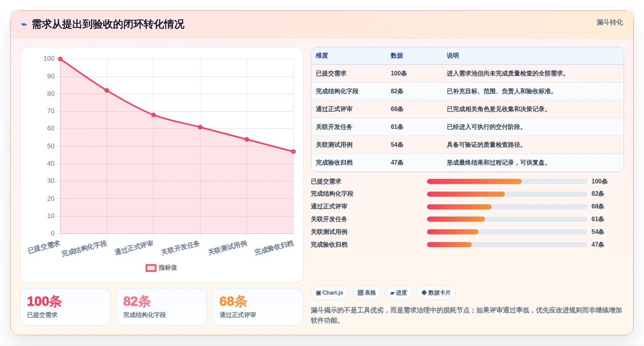Select table cell 完成验收归档
This screenshot has height=346, width=644.
click(334, 163)
